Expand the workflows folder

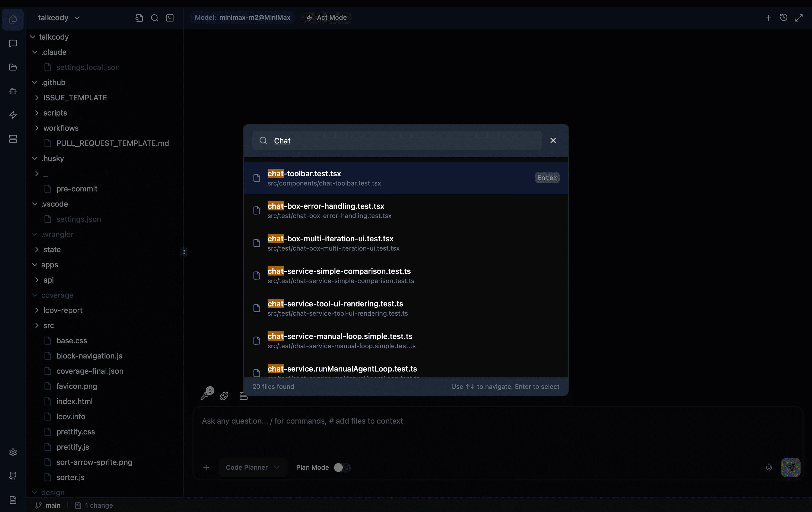(61, 128)
